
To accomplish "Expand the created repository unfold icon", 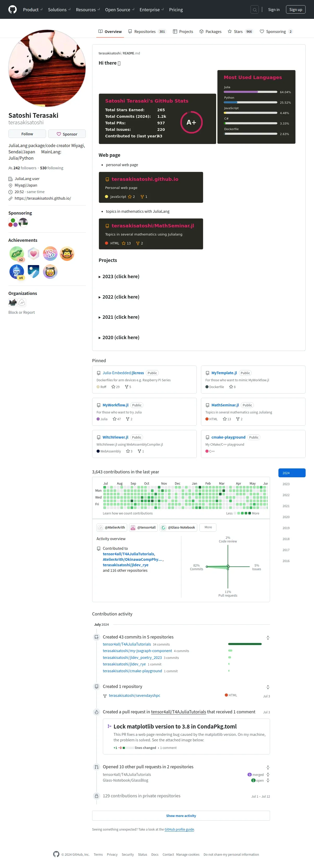I will 268,687.
